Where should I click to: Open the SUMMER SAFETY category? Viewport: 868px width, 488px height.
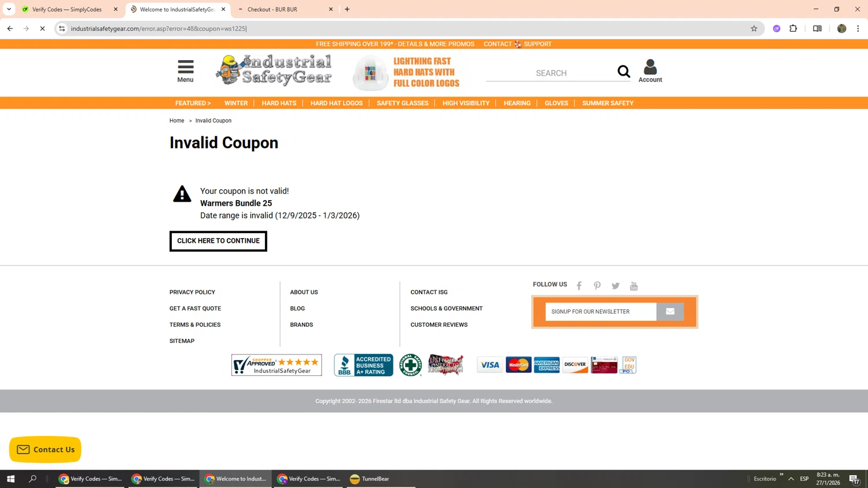click(608, 103)
